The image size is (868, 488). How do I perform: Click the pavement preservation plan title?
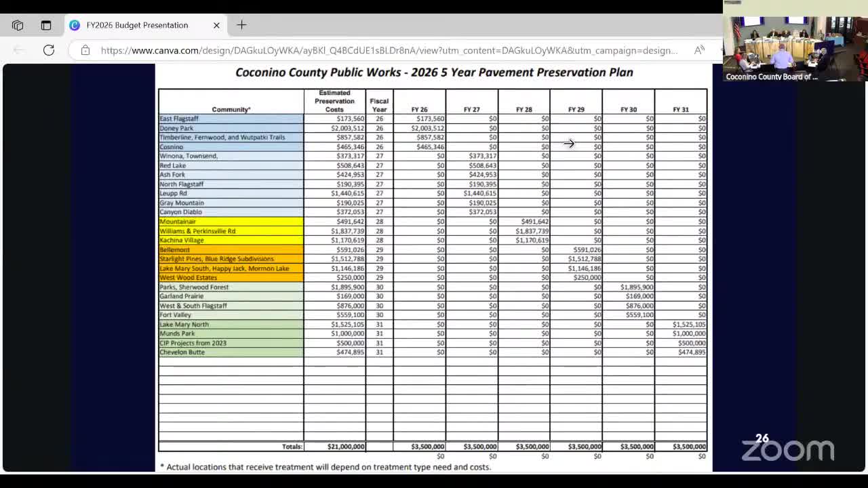tap(434, 73)
